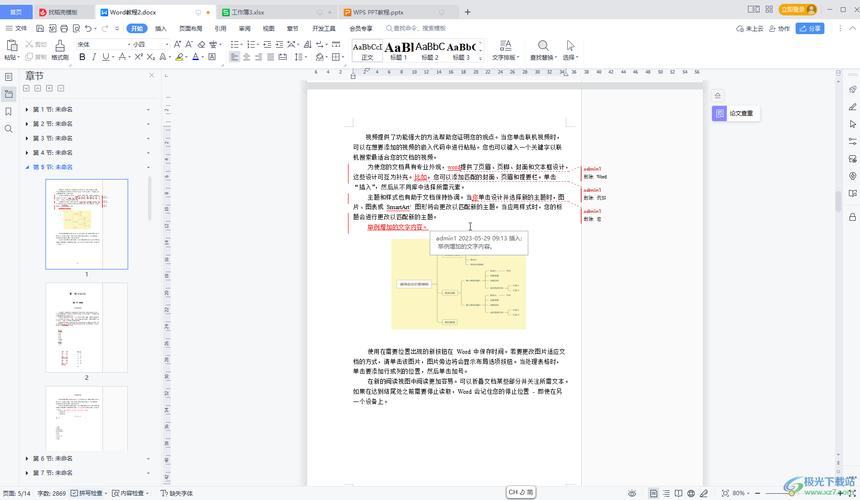Screen dimensions: 860x500
Task: Click the Undo arrow icon
Action: (88, 28)
